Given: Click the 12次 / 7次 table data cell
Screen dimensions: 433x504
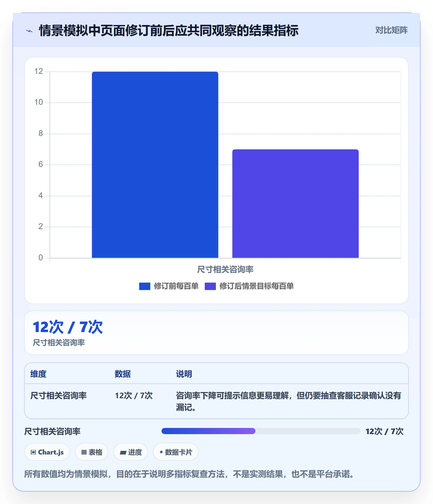Looking at the screenshot, I should [134, 395].
